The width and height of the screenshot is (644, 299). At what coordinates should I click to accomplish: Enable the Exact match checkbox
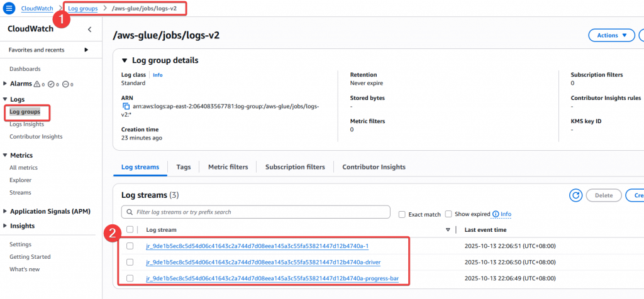pos(402,214)
